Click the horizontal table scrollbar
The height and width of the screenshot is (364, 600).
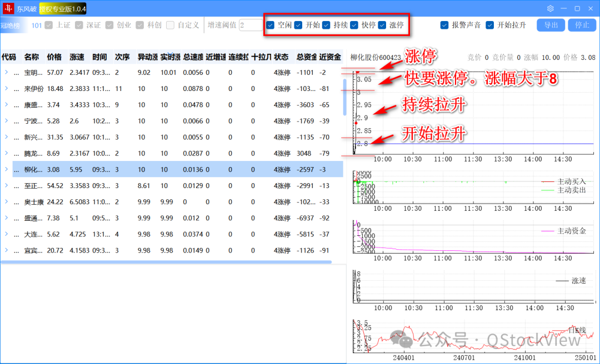[166, 262]
